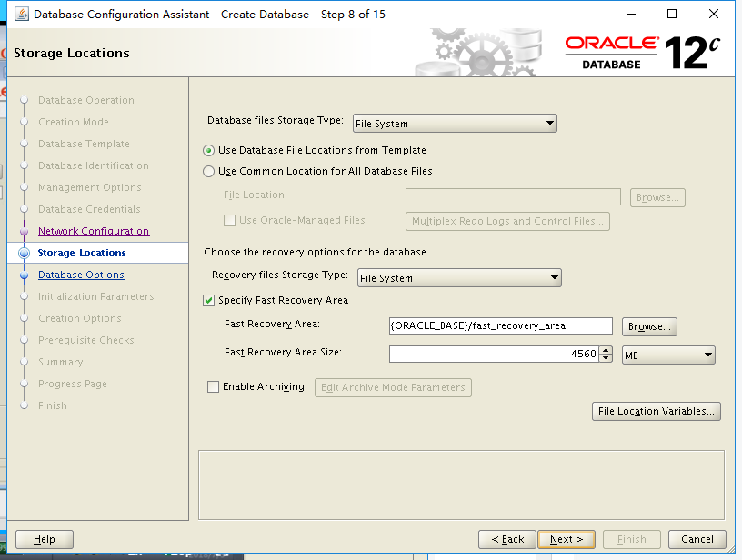This screenshot has height=560, width=742.
Task: Uncheck Specify Fast Recovery Area
Action: [x=208, y=300]
